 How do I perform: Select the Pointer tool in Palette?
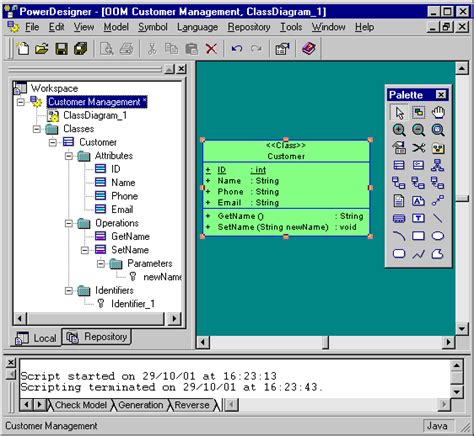pyautogui.click(x=399, y=113)
